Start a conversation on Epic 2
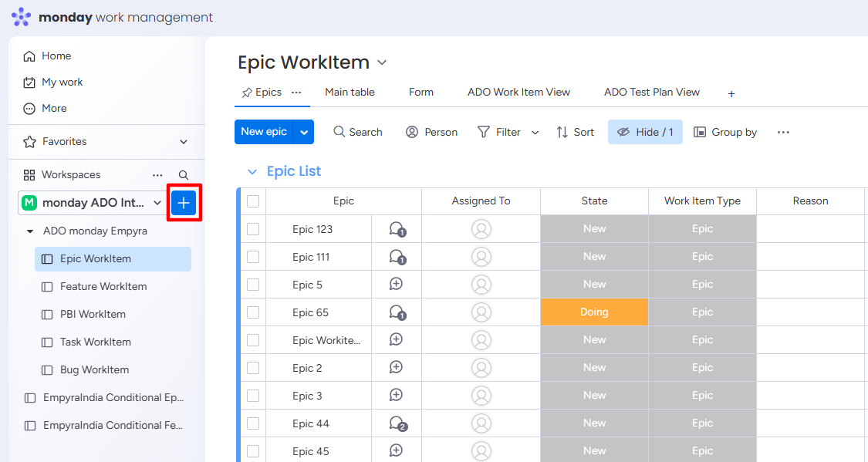 point(396,367)
